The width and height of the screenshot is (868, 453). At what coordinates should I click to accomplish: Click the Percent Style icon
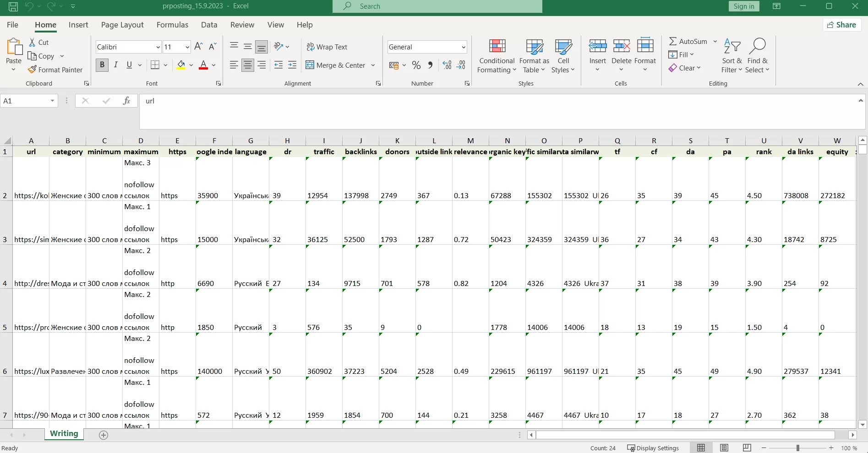coord(416,65)
